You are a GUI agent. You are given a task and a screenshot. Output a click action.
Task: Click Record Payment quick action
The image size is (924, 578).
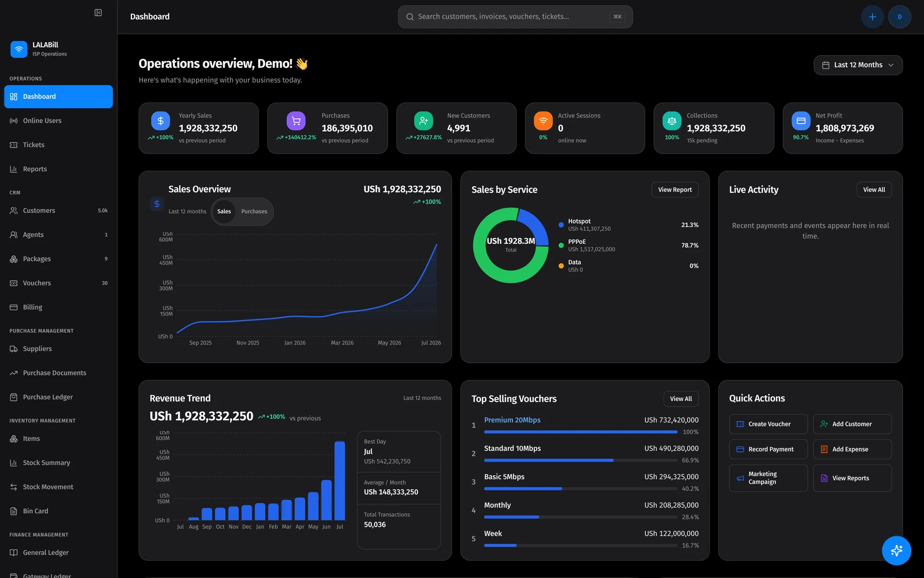pos(768,449)
